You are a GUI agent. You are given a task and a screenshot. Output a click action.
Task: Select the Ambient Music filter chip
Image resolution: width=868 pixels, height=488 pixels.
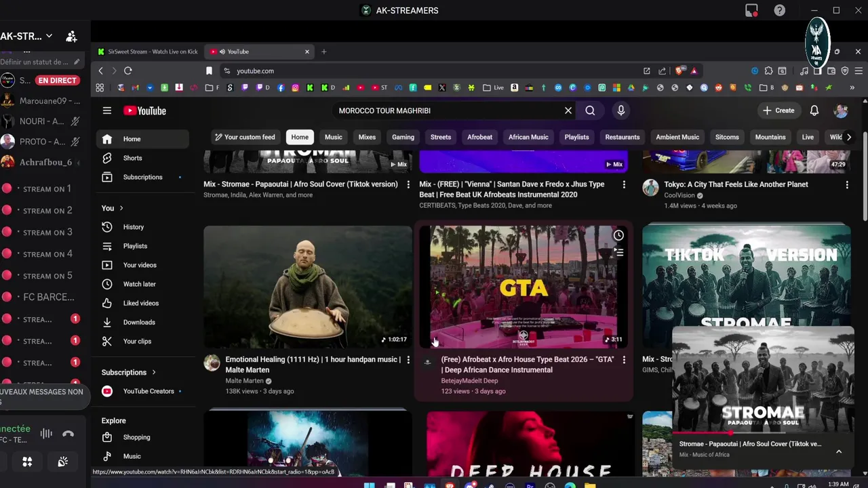point(677,137)
